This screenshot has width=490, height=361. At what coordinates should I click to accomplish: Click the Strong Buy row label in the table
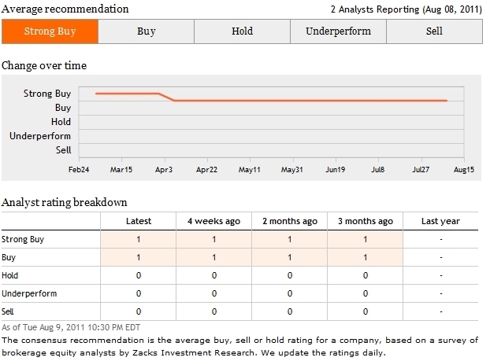[23, 239]
